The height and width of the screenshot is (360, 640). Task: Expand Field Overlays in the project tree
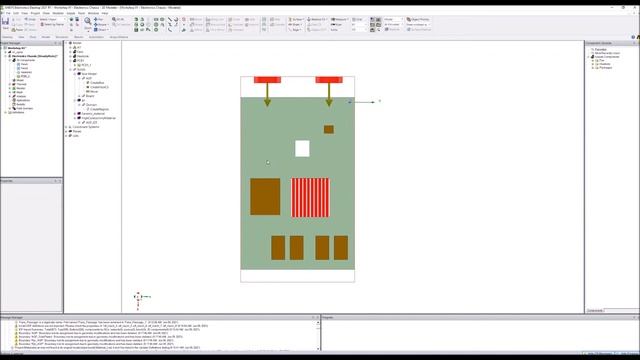[x=10, y=108]
